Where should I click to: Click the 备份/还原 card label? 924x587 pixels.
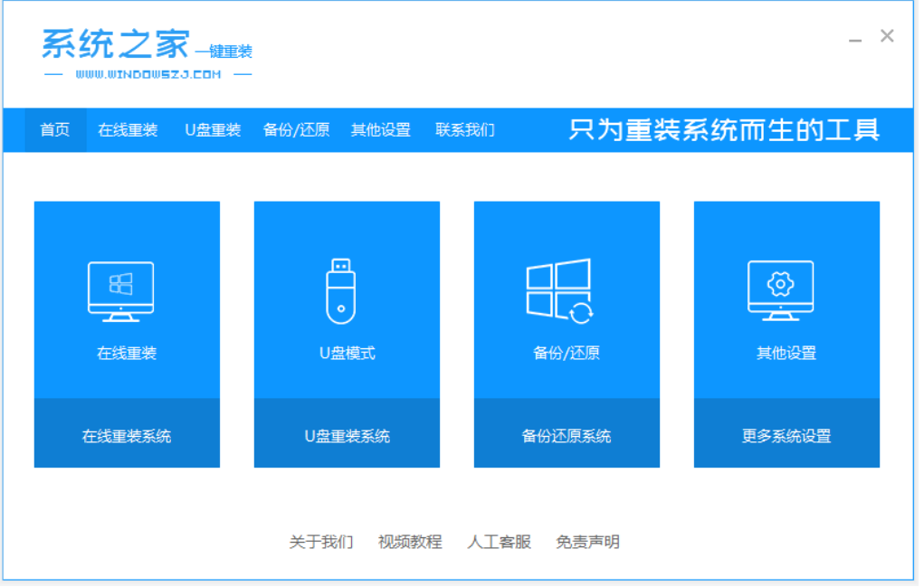pos(567,354)
